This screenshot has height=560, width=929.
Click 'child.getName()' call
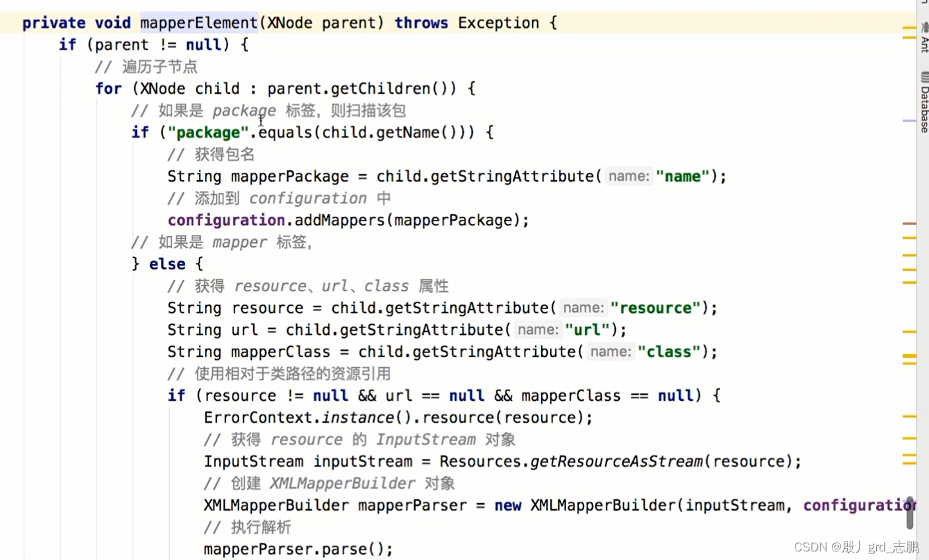pyautogui.click(x=394, y=133)
